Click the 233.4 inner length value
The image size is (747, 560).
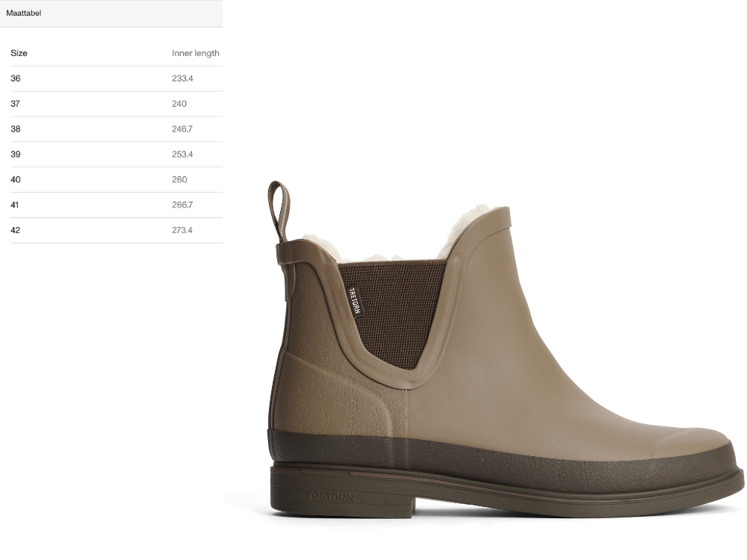[x=182, y=78]
